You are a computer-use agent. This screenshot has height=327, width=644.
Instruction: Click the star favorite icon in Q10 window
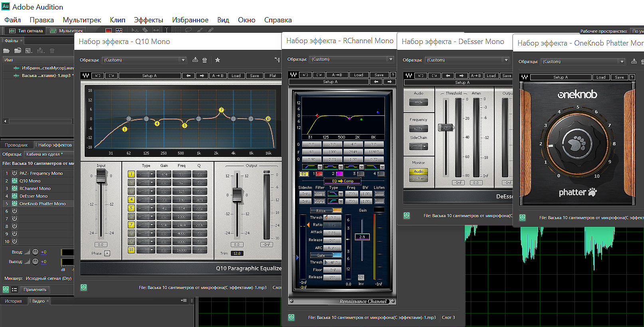point(218,60)
